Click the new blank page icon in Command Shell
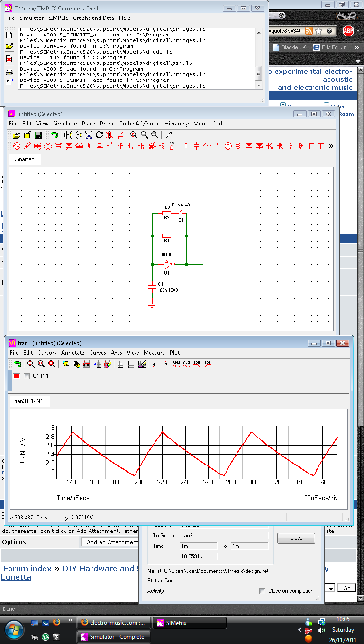Screen dimensions: 364x644 pos(9,35)
